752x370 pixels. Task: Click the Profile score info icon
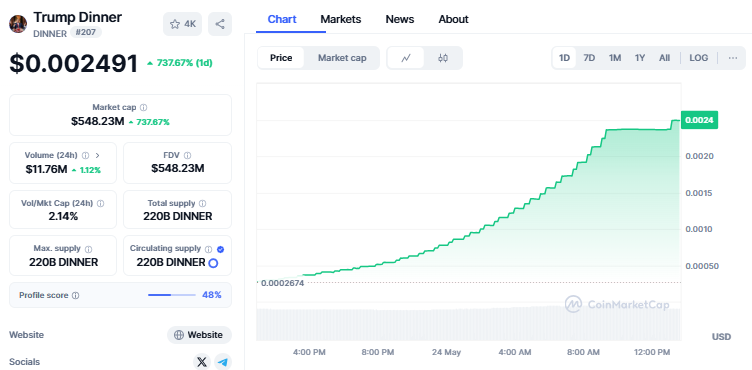pos(75,296)
